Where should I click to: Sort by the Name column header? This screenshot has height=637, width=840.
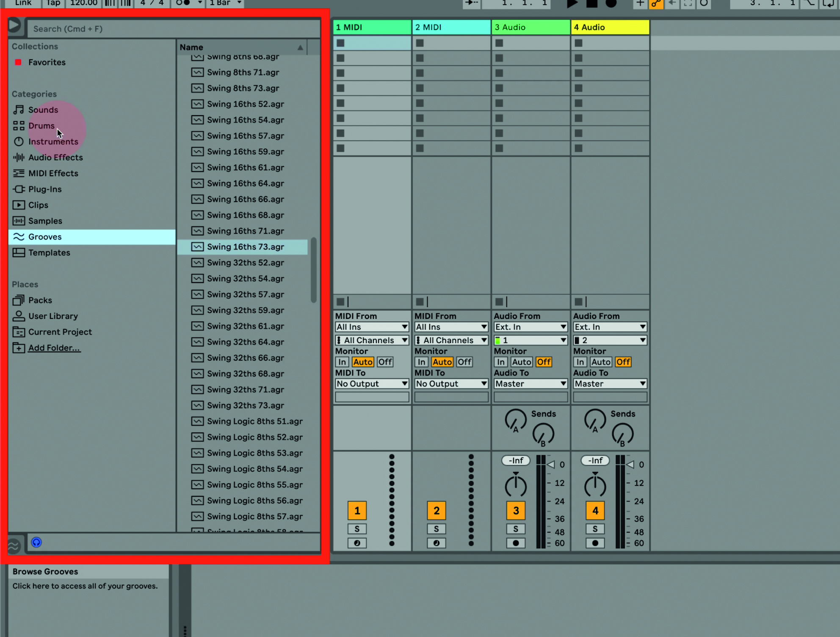point(241,47)
